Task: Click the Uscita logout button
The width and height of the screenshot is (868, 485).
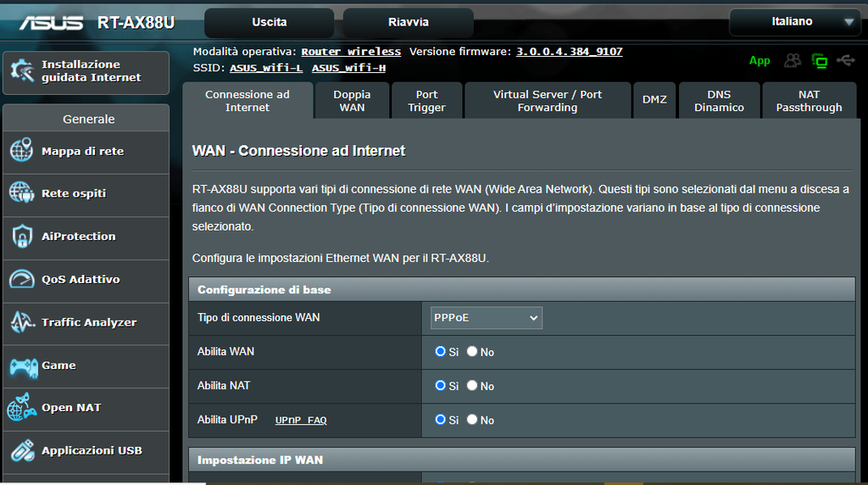Action: pos(269,23)
